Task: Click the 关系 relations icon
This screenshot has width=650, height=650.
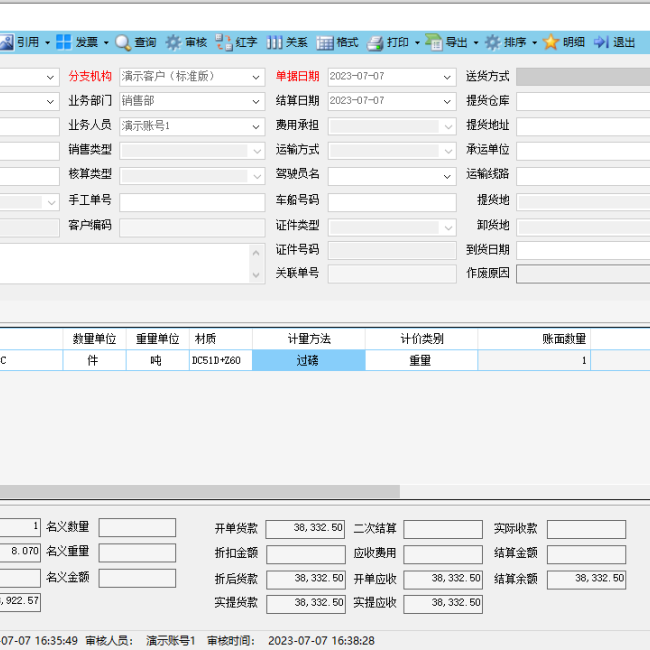Action: point(274,42)
